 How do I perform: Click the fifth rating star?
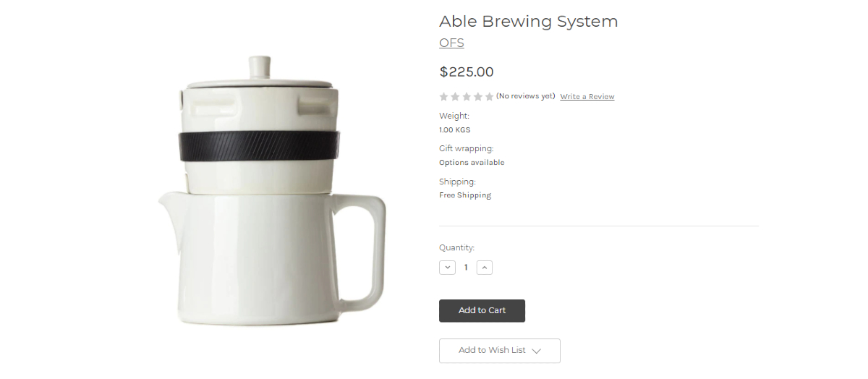(x=489, y=97)
